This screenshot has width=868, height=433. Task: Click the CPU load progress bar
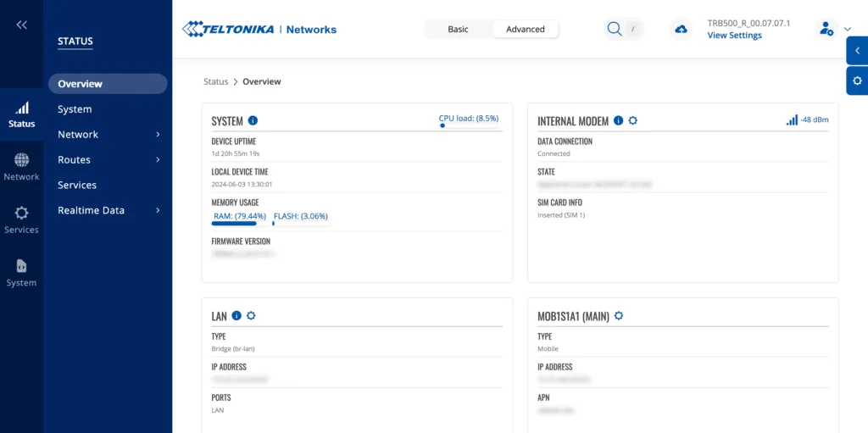tap(468, 125)
